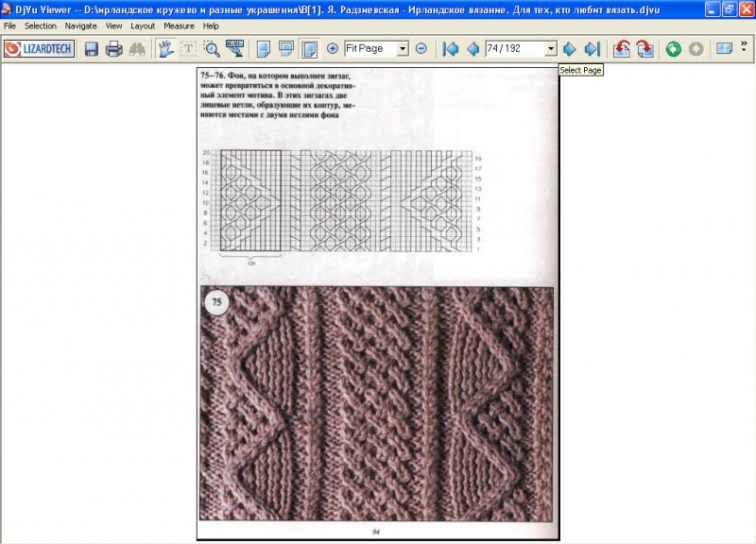The image size is (756, 544).
Task: Open the View menu
Action: pos(113,26)
